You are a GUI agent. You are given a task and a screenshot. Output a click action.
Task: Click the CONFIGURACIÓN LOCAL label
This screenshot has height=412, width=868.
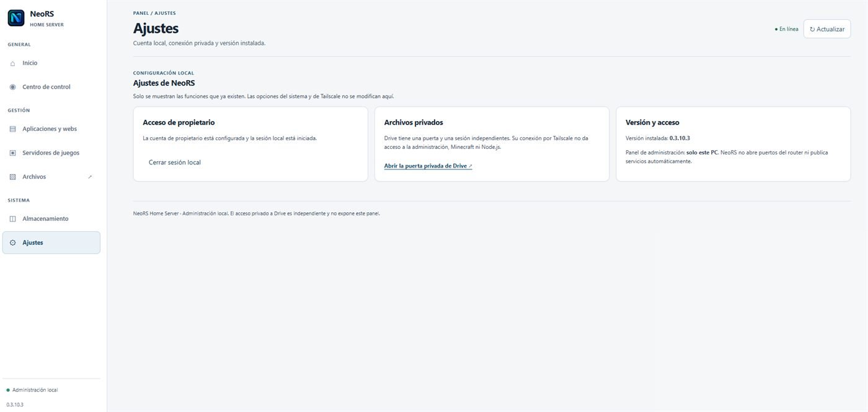164,73
